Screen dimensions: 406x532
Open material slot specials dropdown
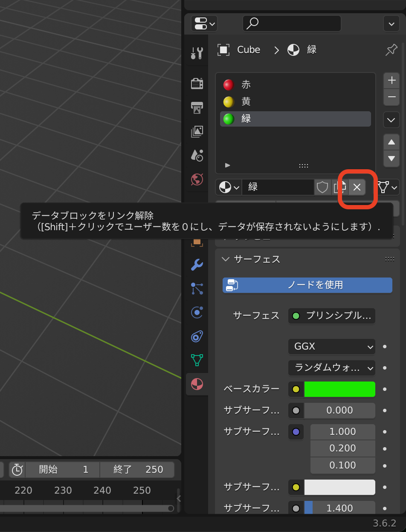[x=391, y=120]
